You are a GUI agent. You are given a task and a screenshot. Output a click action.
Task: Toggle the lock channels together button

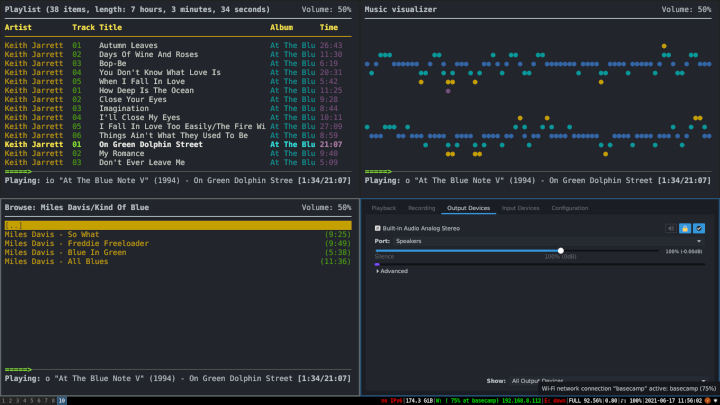(x=685, y=228)
